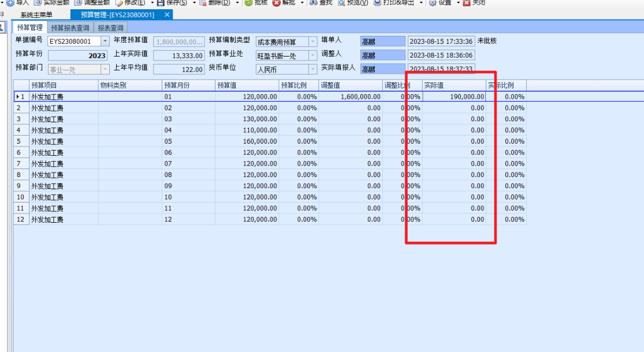This screenshot has width=644, height=352.
Task: Click the 上年平均值 field 122.00
Action: coord(179,69)
